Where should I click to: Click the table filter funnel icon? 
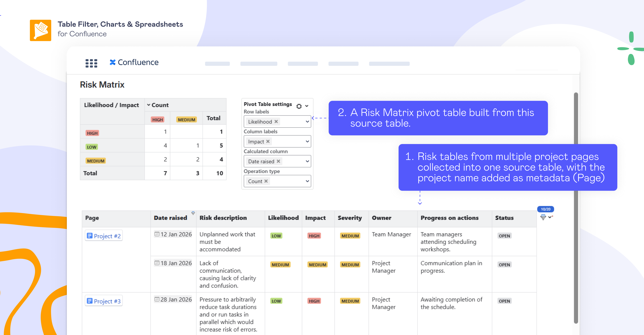click(x=543, y=217)
